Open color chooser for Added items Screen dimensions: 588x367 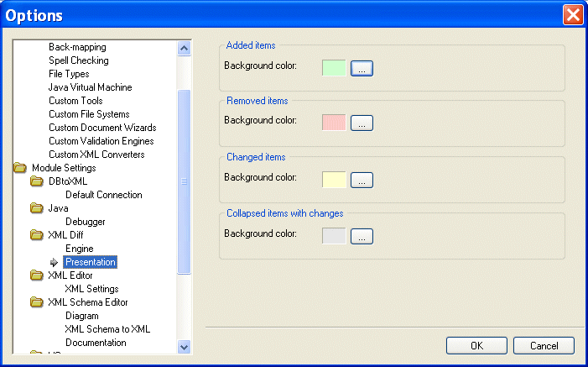pyautogui.click(x=362, y=69)
